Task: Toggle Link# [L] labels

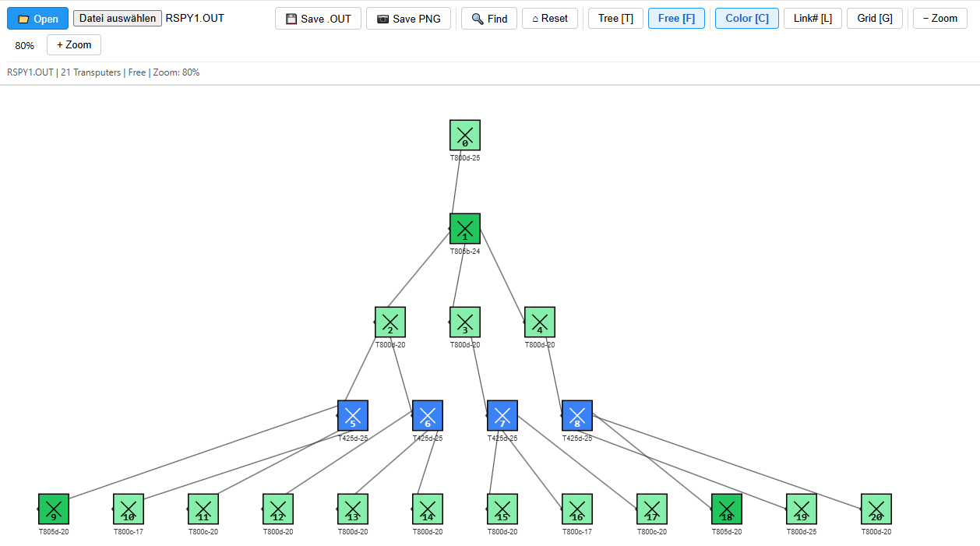Action: click(813, 19)
